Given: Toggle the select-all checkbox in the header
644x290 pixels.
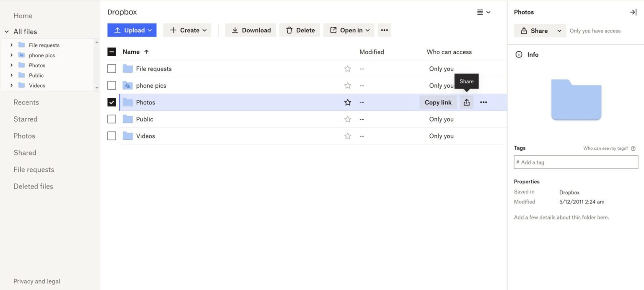Looking at the screenshot, I should pyautogui.click(x=112, y=51).
